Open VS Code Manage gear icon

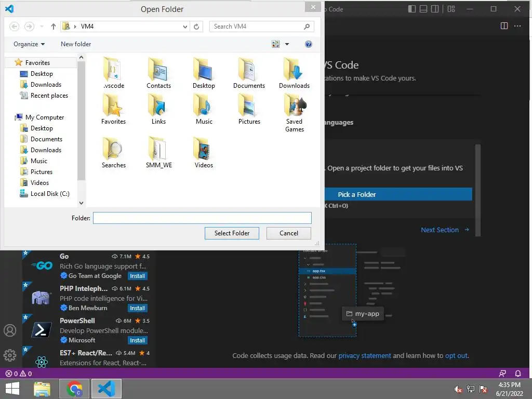pyautogui.click(x=10, y=355)
